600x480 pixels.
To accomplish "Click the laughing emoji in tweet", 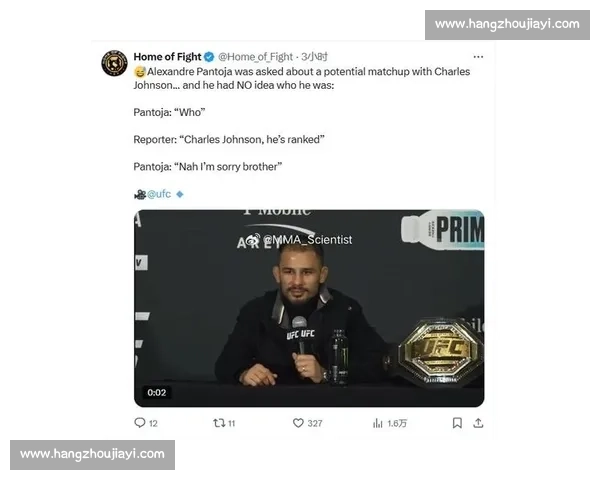I will 140,72.
